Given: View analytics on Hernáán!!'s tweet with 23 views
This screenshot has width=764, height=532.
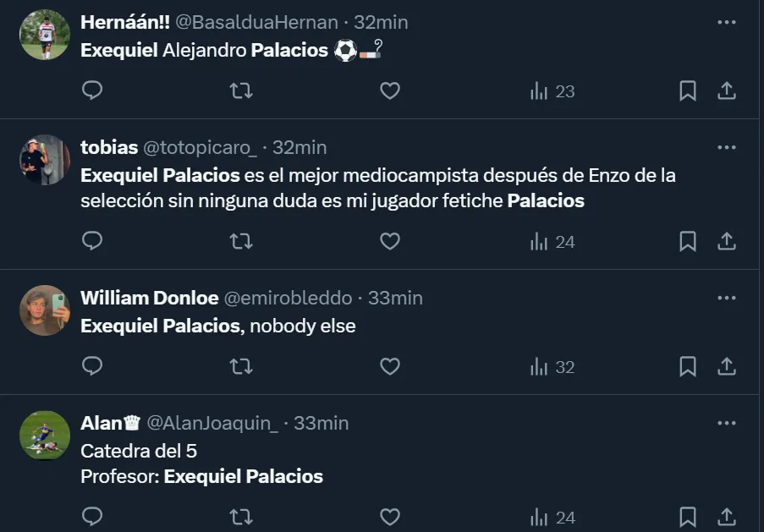Looking at the screenshot, I should pyautogui.click(x=552, y=90).
